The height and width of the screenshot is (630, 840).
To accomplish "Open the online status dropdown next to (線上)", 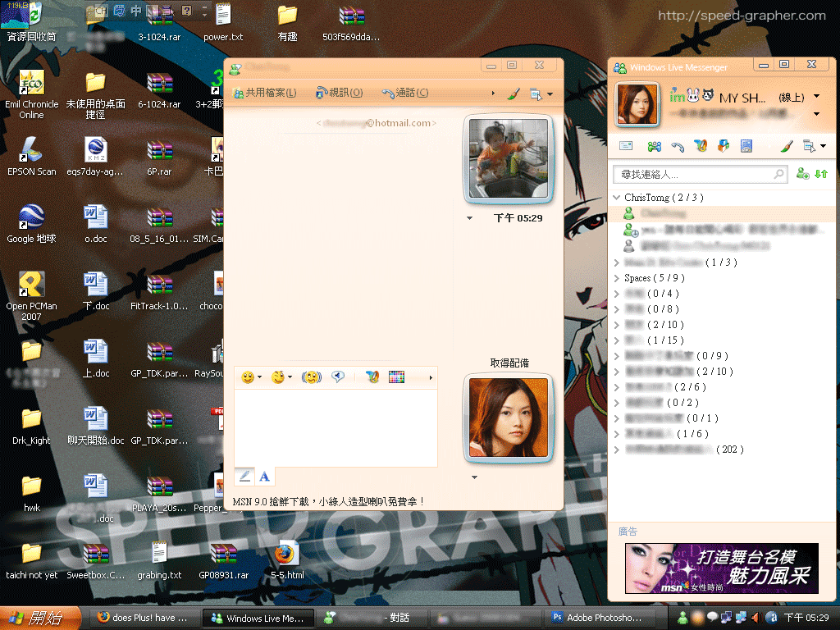I will (x=817, y=98).
